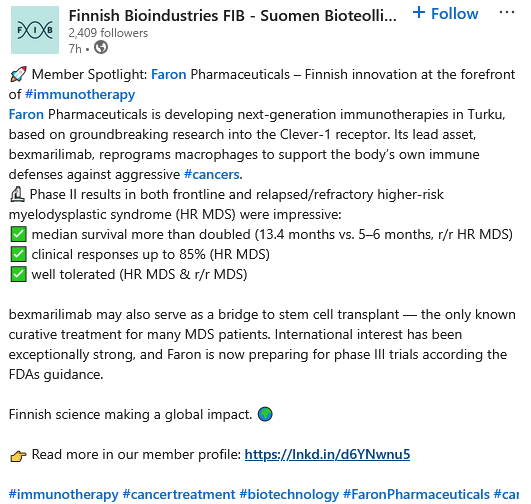Open Faron mention in Member Spotlight line

coord(169,74)
